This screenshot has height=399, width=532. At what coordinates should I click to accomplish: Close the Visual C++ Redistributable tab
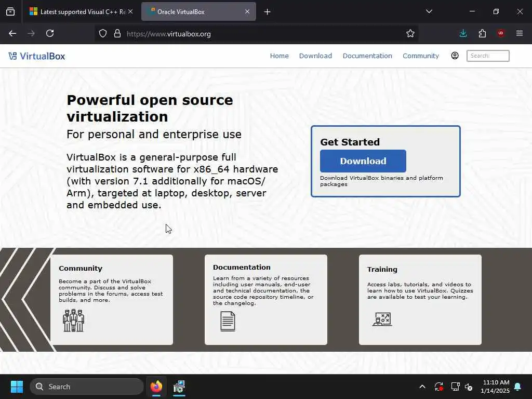130,11
